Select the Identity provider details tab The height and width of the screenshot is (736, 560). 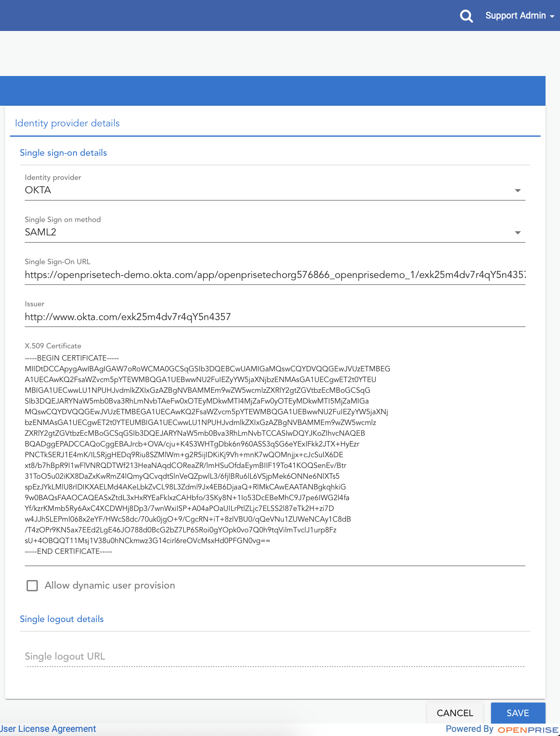67,123
